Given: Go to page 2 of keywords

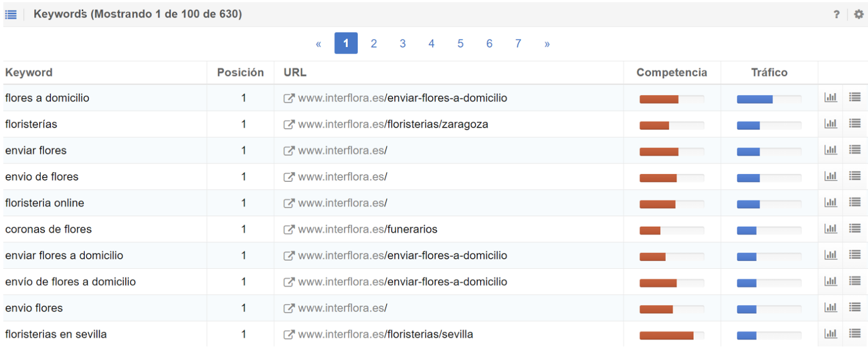Looking at the screenshot, I should click(374, 43).
